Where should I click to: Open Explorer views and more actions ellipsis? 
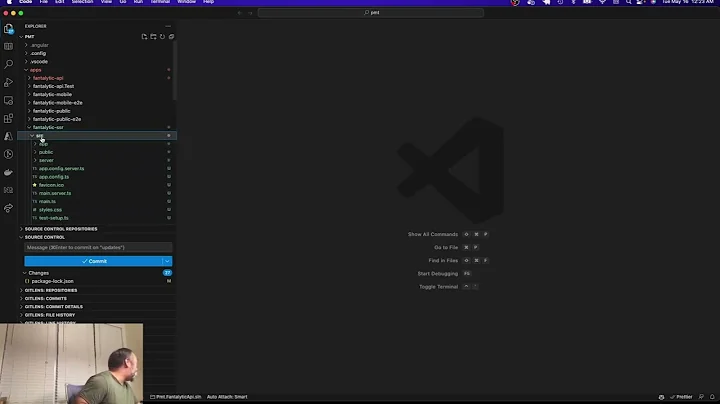[x=168, y=26]
